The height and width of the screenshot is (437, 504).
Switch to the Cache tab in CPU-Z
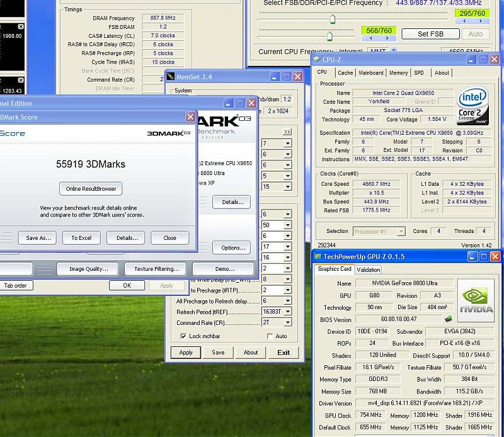[x=345, y=73]
